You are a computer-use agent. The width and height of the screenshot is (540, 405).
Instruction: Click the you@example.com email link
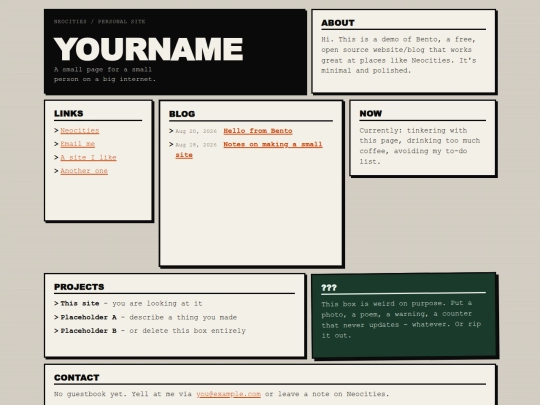tap(228, 394)
